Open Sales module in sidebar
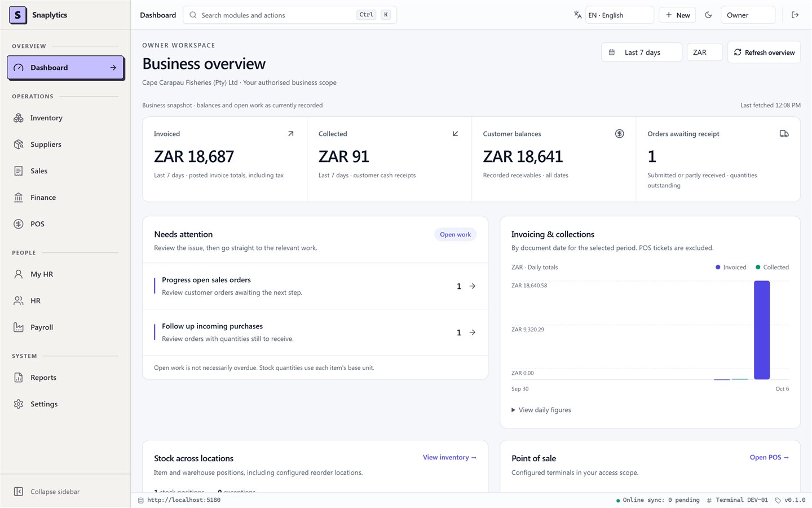Viewport: 812px width, 508px height. pyautogui.click(x=65, y=171)
